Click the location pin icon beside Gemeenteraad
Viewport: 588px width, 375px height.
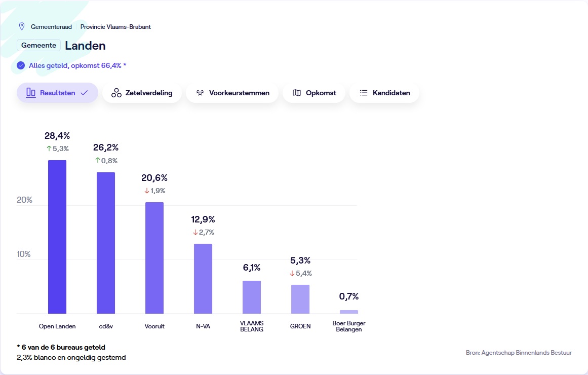tap(22, 26)
